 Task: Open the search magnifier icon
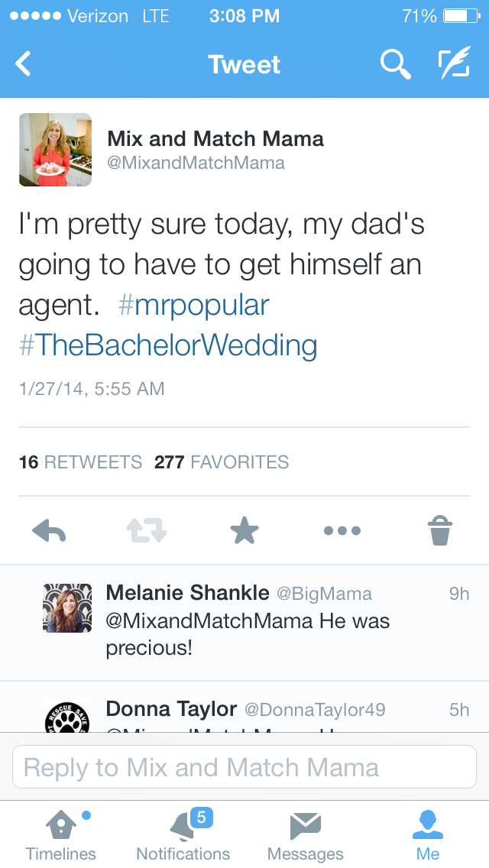(x=395, y=64)
